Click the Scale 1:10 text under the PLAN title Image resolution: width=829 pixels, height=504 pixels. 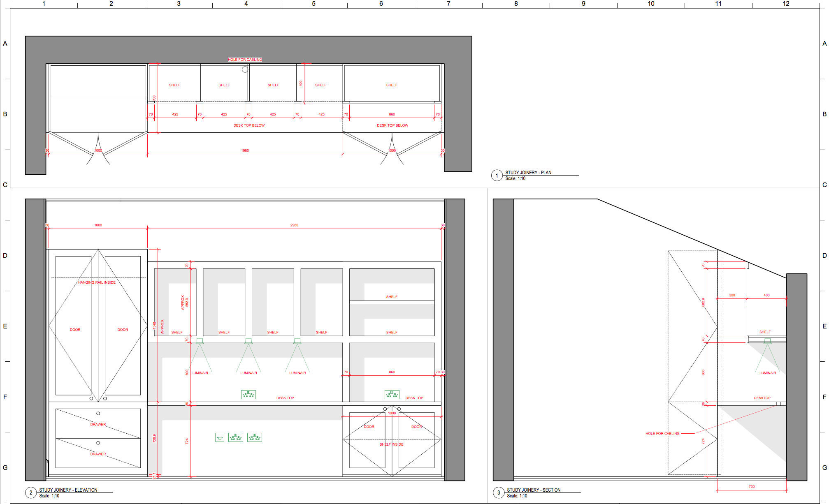(x=515, y=178)
